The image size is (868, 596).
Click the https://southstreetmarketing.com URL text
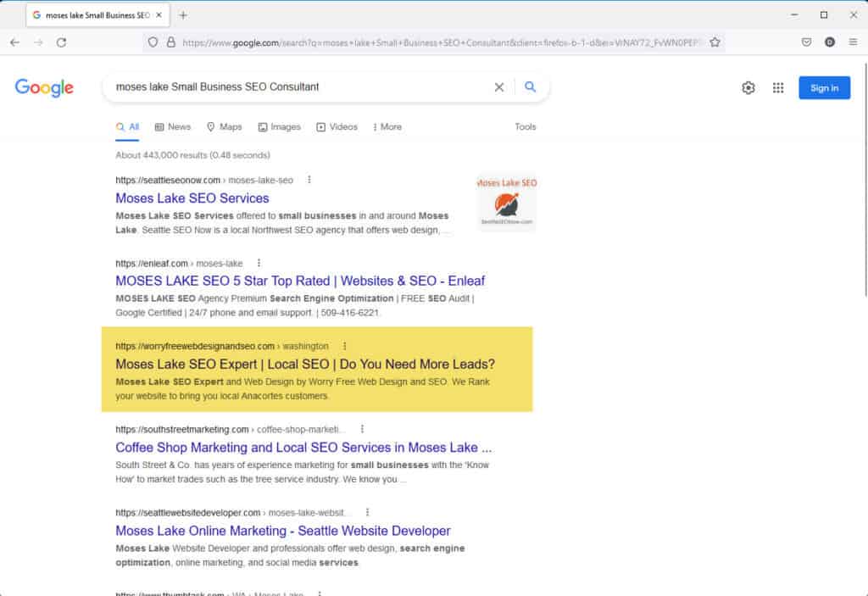(x=182, y=429)
